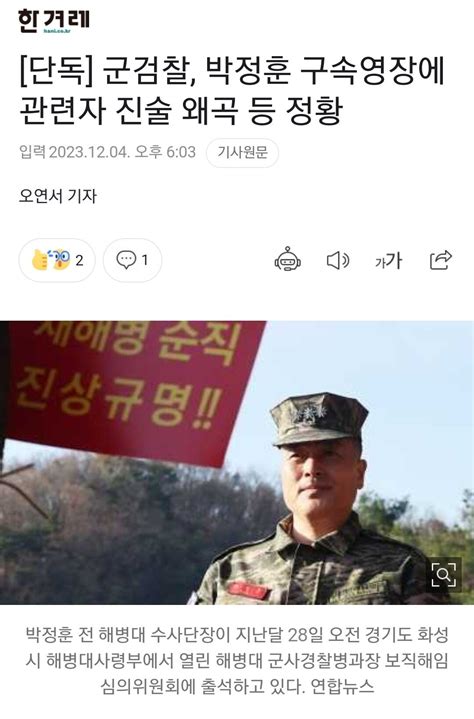Tap the share arrow icon

441,260
